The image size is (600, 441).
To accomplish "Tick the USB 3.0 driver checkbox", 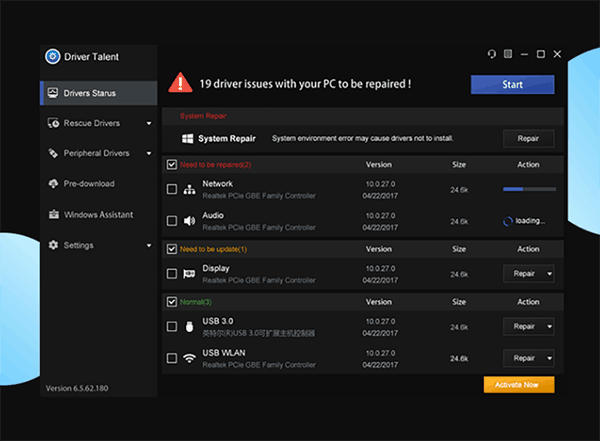I will click(x=172, y=327).
